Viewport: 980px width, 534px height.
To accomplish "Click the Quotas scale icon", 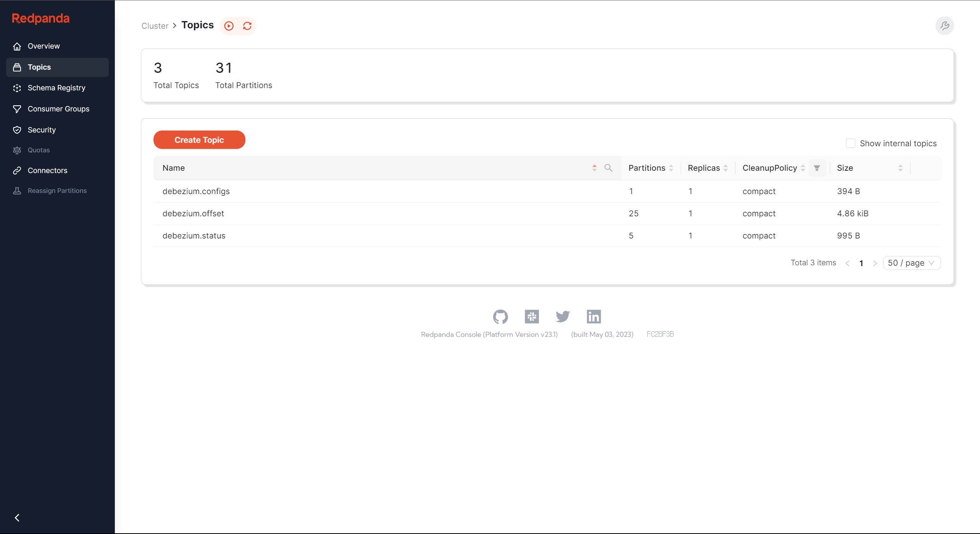I will [17, 150].
